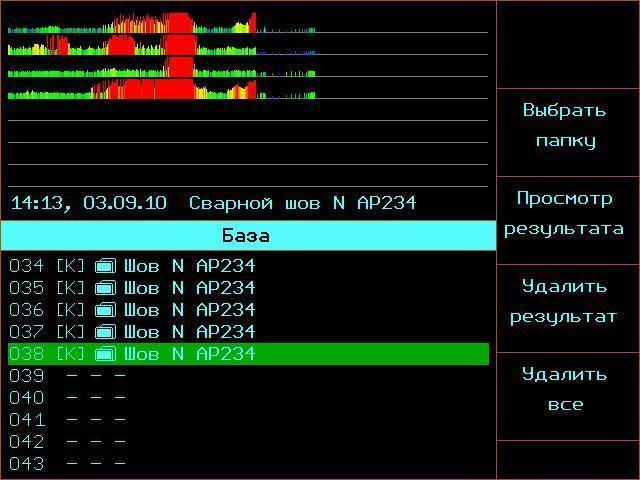Viewport: 640px width, 480px height.
Task: Select empty slot 043
Action: 67,464
